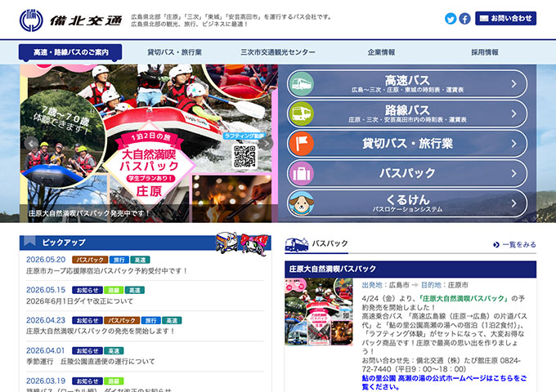Viewport: 556px width, 392px height.
Task: Click the chevron on バスパック panel
Action: point(513,173)
